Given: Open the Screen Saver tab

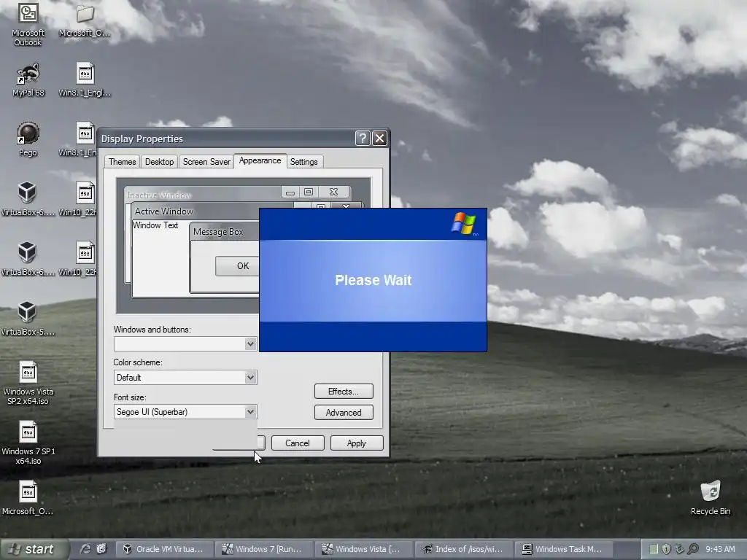Looking at the screenshot, I should tap(206, 162).
